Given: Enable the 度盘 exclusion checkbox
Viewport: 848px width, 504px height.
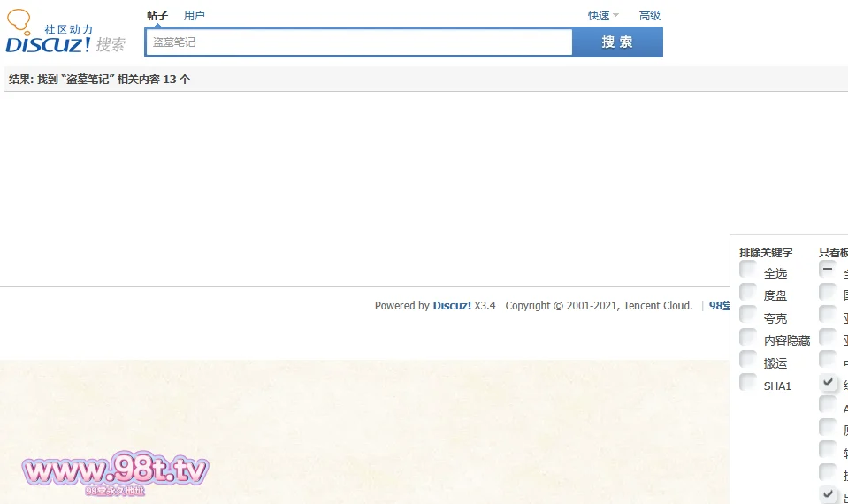Looking at the screenshot, I should click(748, 293).
